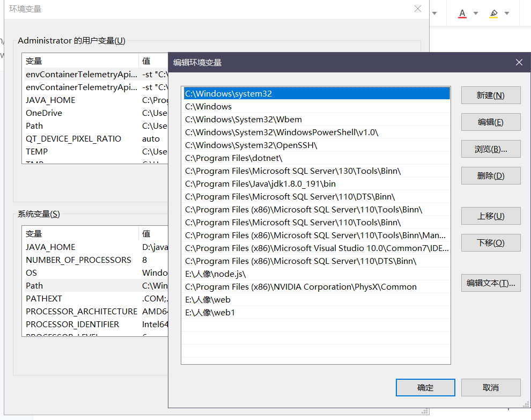This screenshot has width=531, height=420.
Task: Select Path in user variables list
Action: pos(95,126)
